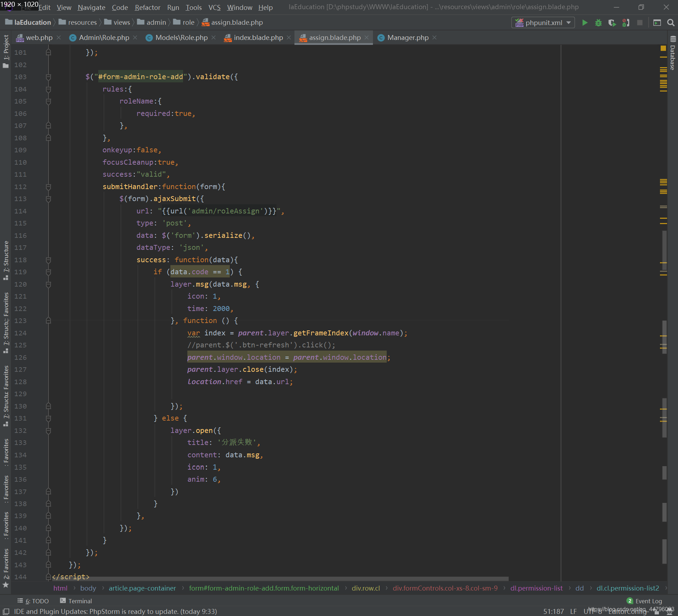Collapse ajaxSubmit fold at line 113
678x616 pixels.
pos(48,199)
